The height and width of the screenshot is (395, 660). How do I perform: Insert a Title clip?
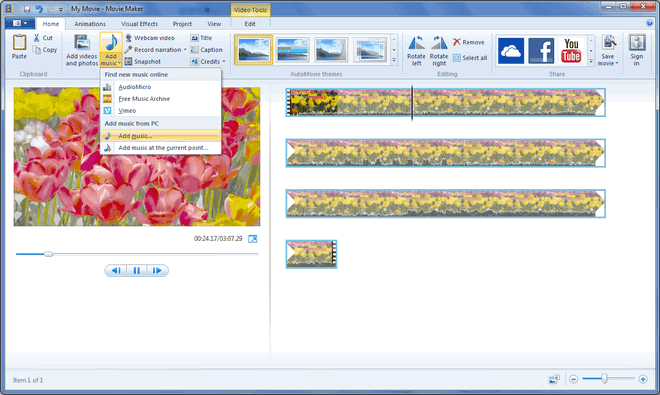point(201,38)
